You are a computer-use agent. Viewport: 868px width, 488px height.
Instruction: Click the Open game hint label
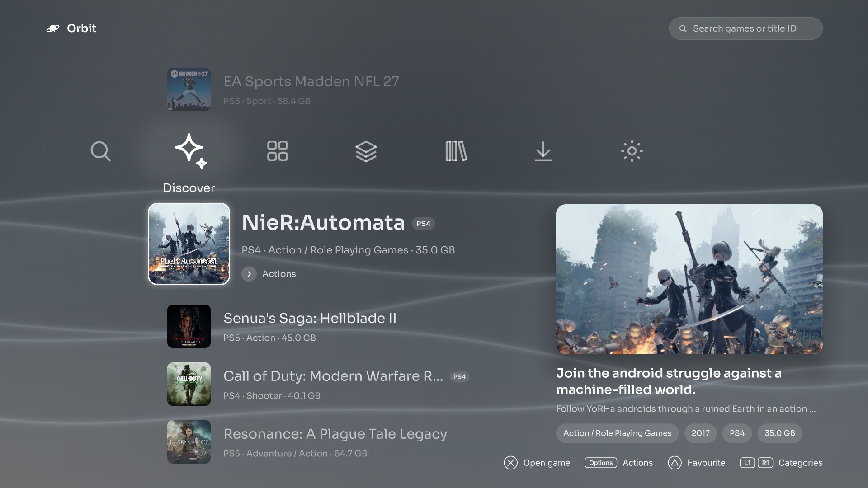point(547,463)
